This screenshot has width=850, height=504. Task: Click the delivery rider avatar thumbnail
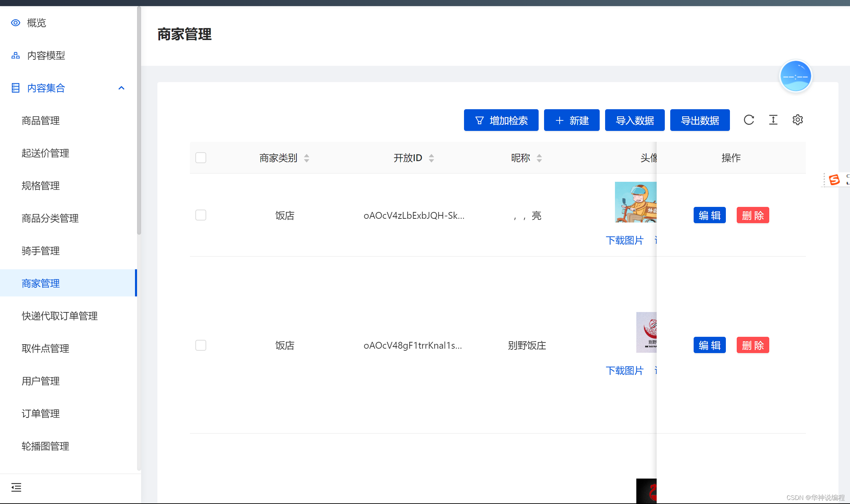click(x=635, y=202)
